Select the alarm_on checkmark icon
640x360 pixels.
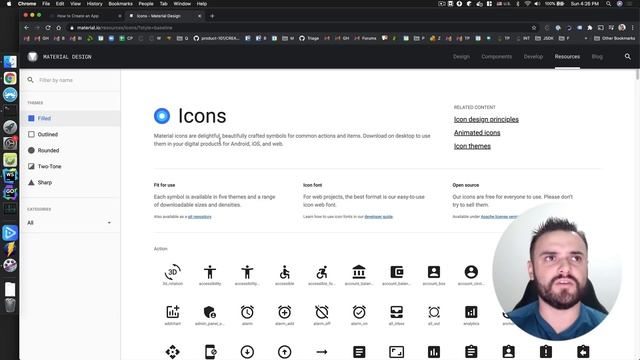pyautogui.click(x=359, y=312)
